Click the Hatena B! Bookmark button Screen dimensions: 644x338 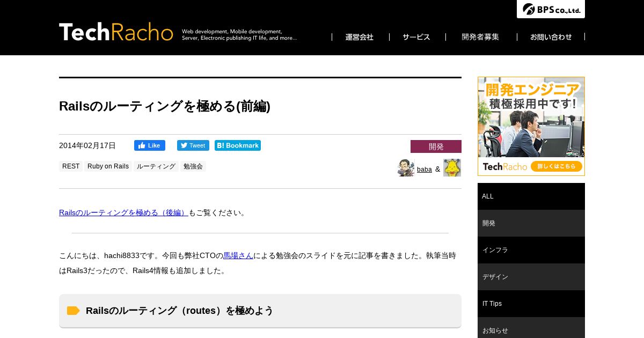coord(238,145)
